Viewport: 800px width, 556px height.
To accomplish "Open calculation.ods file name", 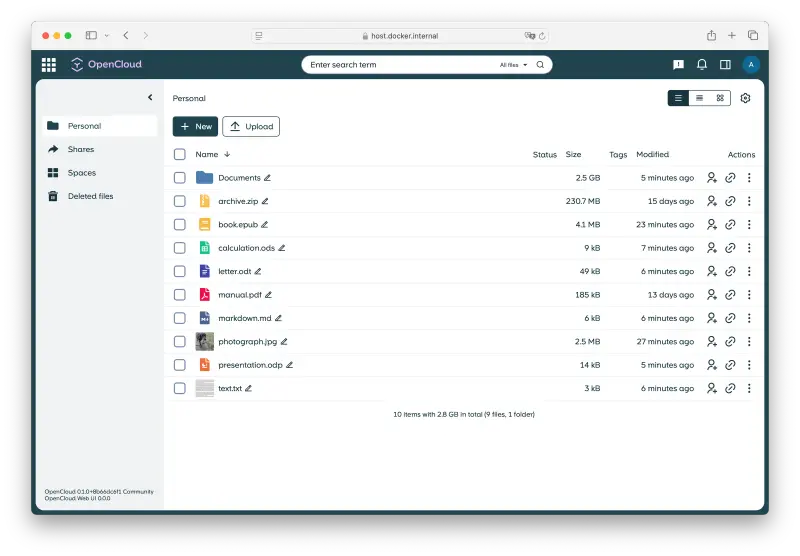I will coord(246,248).
